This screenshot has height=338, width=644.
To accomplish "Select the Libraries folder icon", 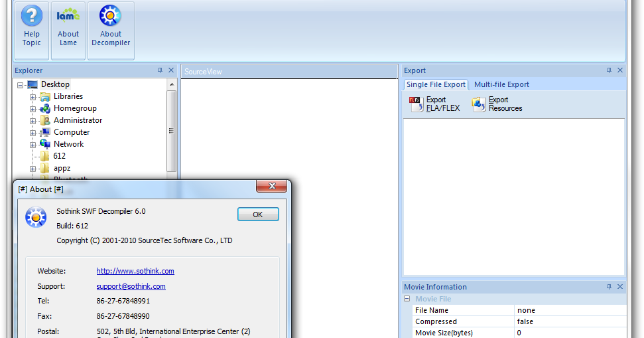I will (45, 97).
